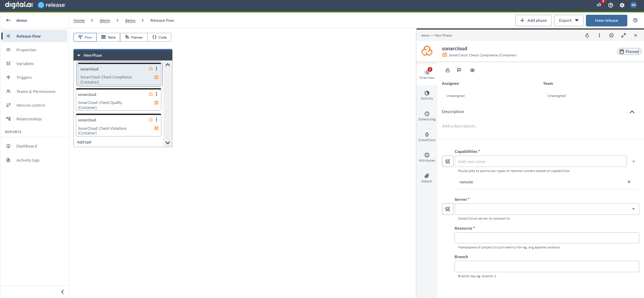Open the settings gear in top bar
The height and width of the screenshot is (298, 644).
pyautogui.click(x=622, y=5)
